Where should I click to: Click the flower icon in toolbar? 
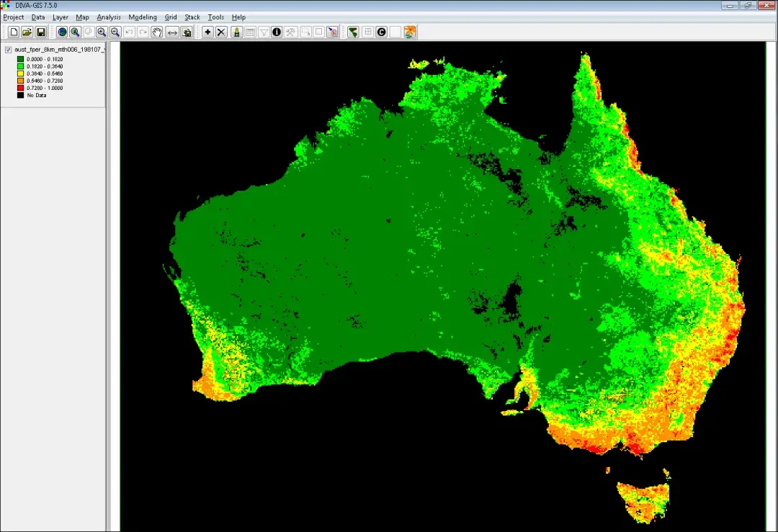click(409, 32)
